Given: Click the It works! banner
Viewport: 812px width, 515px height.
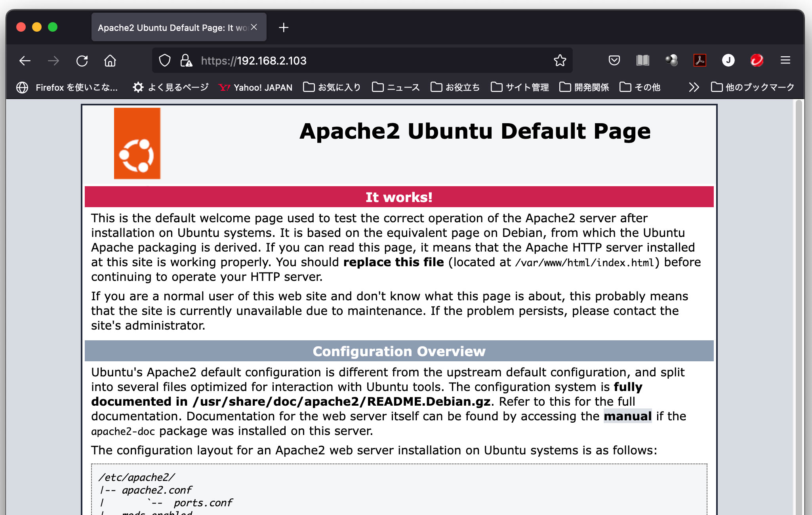Looking at the screenshot, I should tap(399, 197).
